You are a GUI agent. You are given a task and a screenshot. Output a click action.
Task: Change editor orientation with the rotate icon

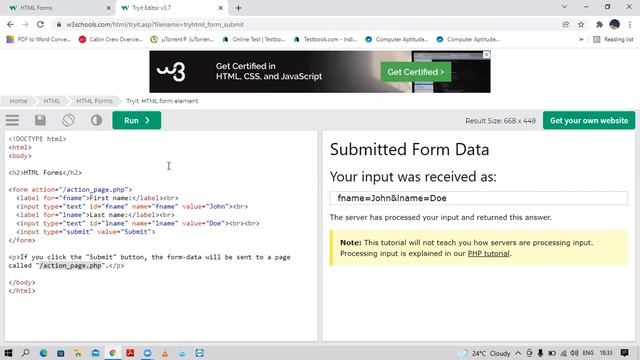click(68, 120)
